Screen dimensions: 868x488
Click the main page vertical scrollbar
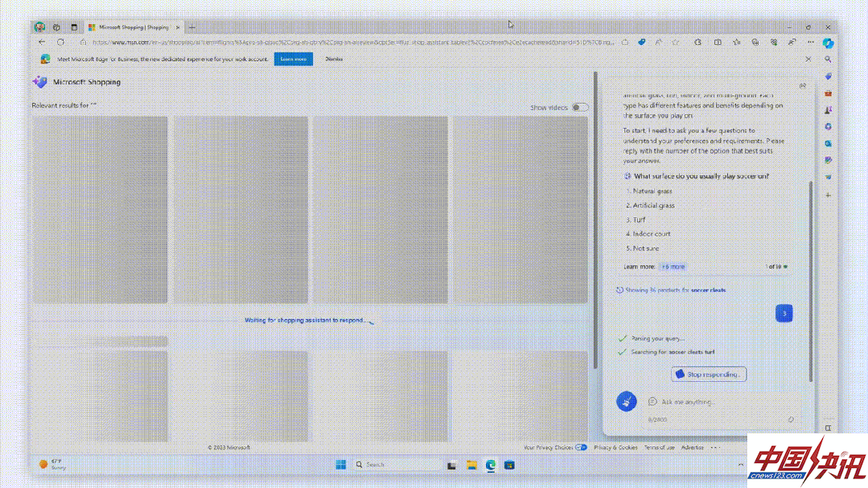[595, 219]
